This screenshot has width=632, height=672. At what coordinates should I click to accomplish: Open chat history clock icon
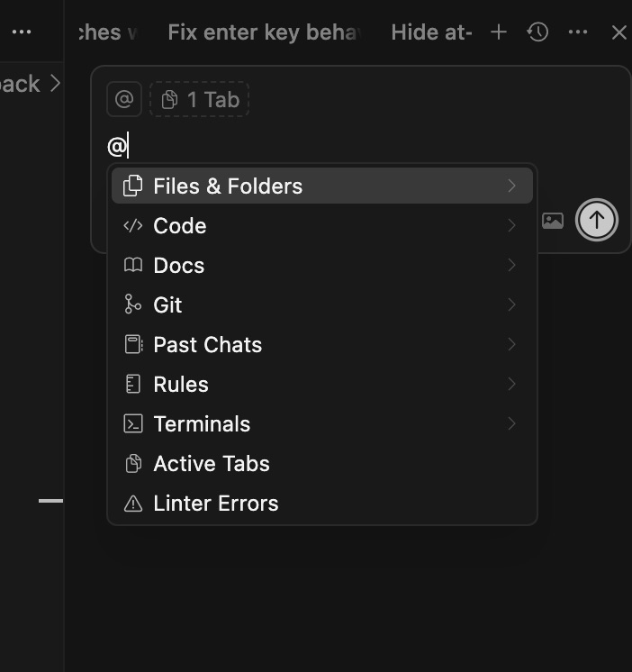[537, 32]
